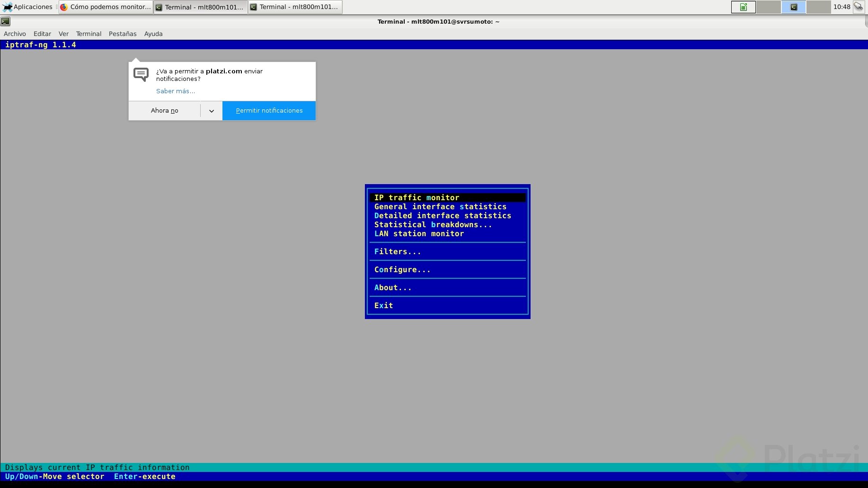Click the terminal window menu icon in title bar
The height and width of the screenshot is (488, 868).
(x=5, y=21)
